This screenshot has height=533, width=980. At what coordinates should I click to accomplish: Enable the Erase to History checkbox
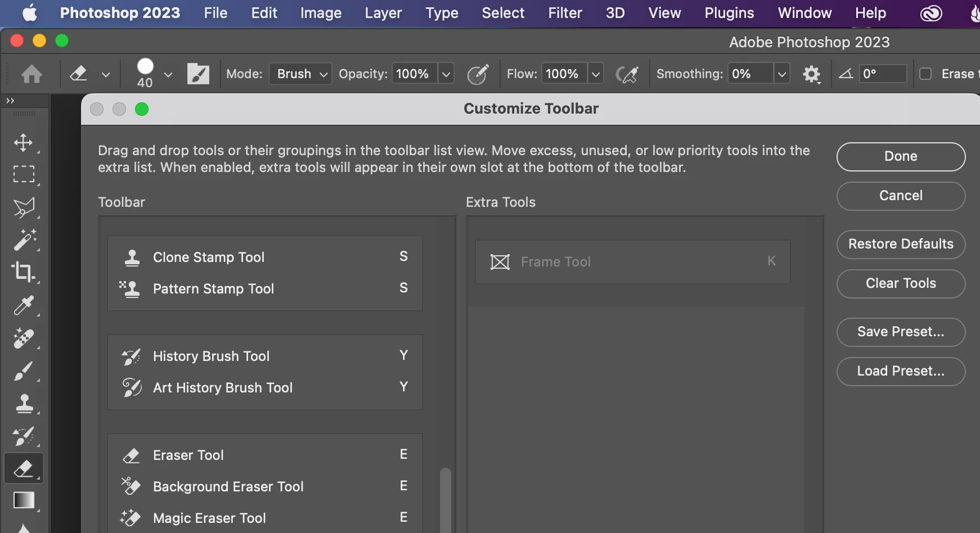tap(925, 74)
